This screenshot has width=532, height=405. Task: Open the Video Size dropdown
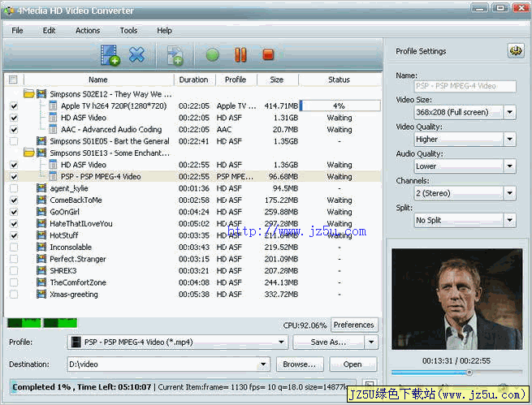click(x=509, y=112)
